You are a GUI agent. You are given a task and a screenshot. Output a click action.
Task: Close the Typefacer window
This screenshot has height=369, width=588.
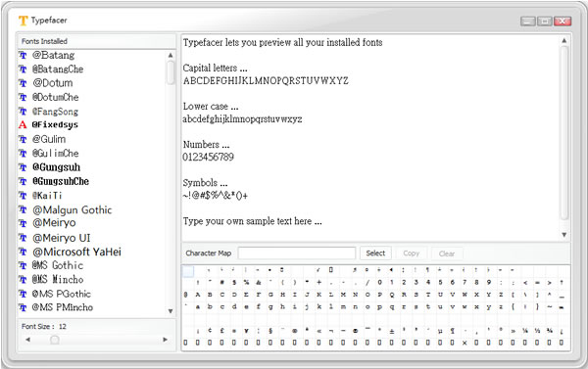[x=563, y=22]
